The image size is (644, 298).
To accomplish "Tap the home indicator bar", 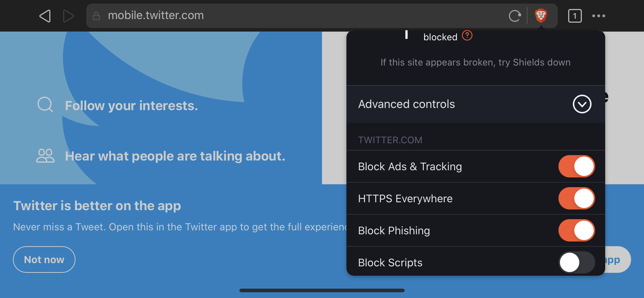I will click(322, 290).
